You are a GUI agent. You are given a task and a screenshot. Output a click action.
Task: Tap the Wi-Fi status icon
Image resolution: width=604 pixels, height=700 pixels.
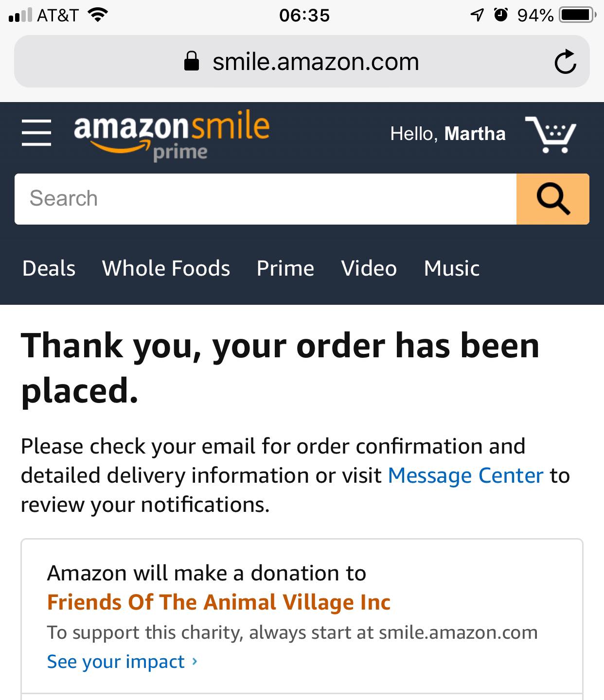97,15
